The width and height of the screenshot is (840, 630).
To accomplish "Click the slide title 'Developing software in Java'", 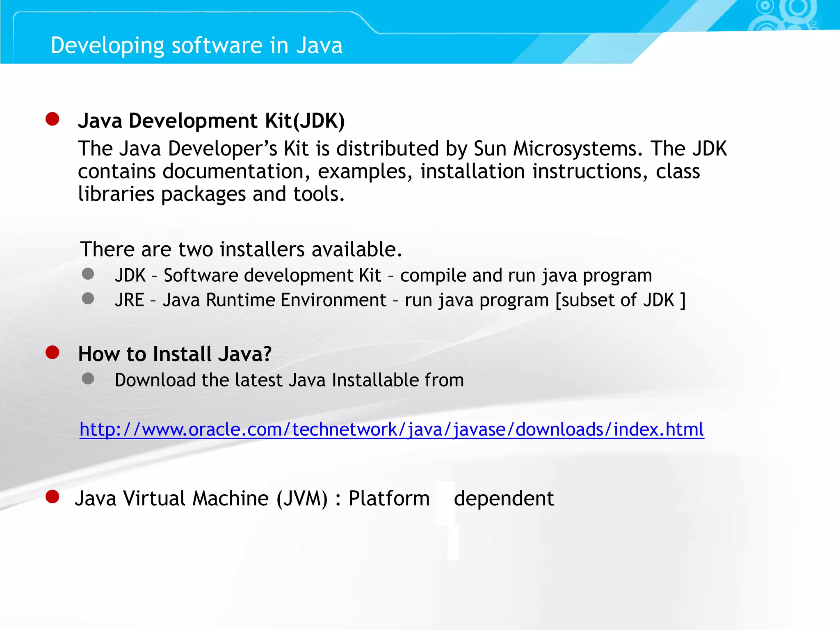I will tap(196, 46).
